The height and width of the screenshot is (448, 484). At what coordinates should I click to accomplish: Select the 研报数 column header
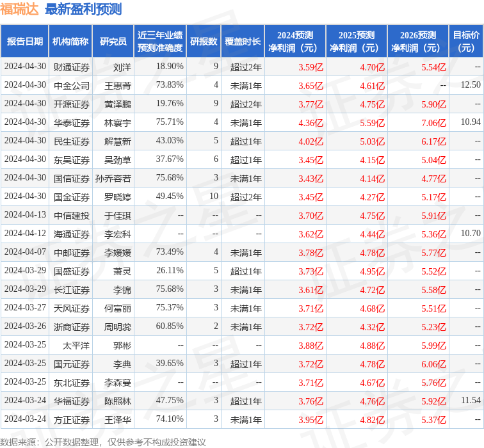[204, 42]
